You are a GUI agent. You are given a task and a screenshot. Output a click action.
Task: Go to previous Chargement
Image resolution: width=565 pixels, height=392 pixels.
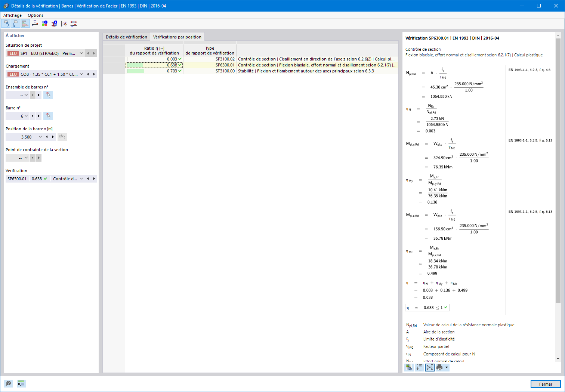click(88, 74)
